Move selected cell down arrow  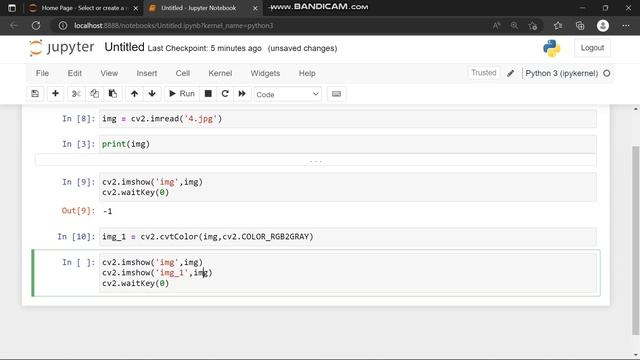[152, 94]
